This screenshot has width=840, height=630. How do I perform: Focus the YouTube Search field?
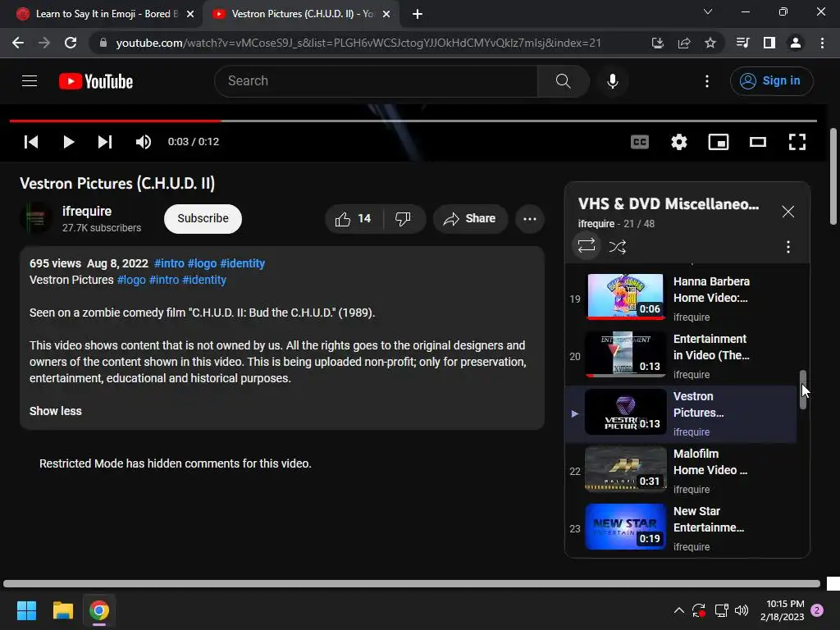point(376,81)
